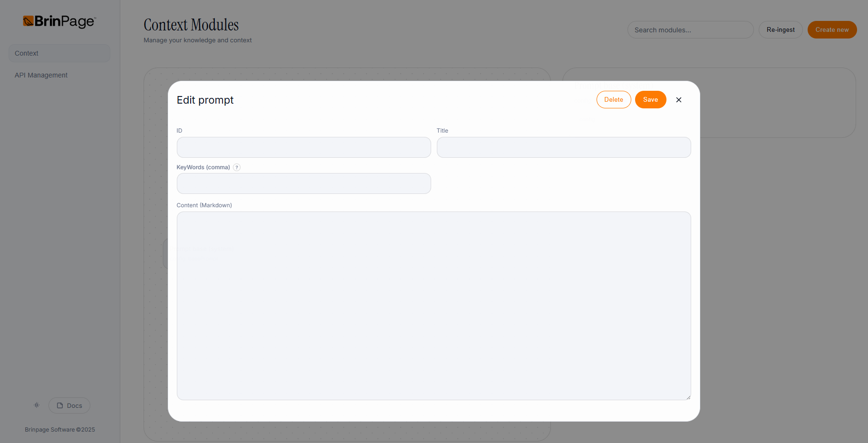Image resolution: width=868 pixels, height=443 pixels.
Task: Open the Docs page
Action: coord(69,405)
